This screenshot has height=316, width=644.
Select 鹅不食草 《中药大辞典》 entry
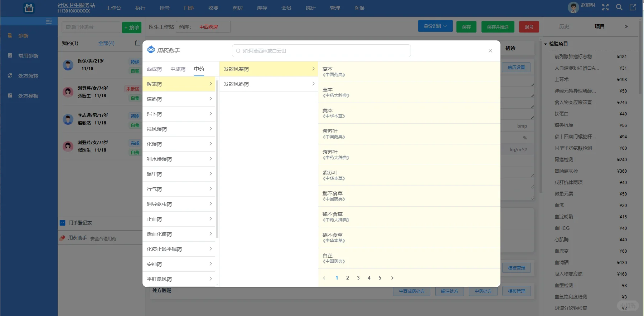point(409,217)
